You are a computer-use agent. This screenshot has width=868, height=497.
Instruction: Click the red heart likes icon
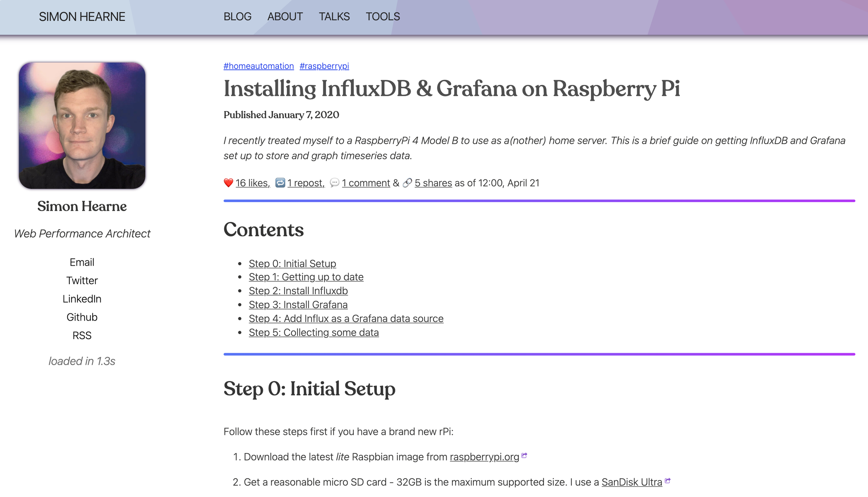tap(228, 183)
